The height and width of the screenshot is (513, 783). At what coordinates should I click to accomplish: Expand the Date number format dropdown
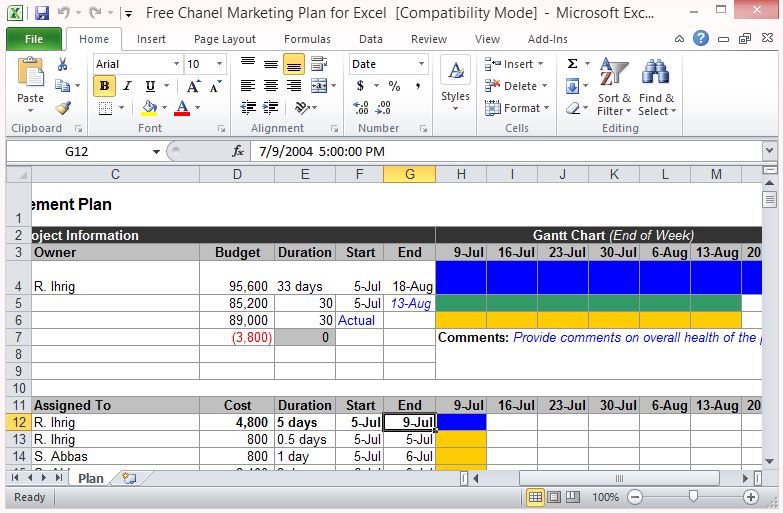pos(423,64)
